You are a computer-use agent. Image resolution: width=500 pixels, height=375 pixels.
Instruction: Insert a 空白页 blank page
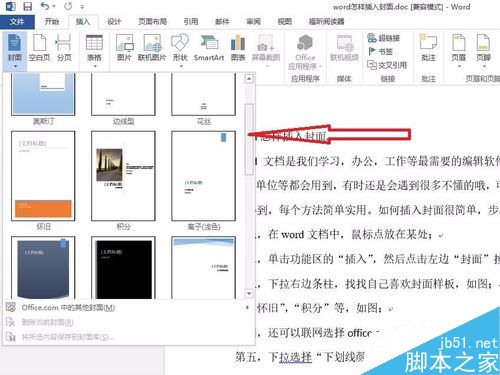(x=39, y=48)
